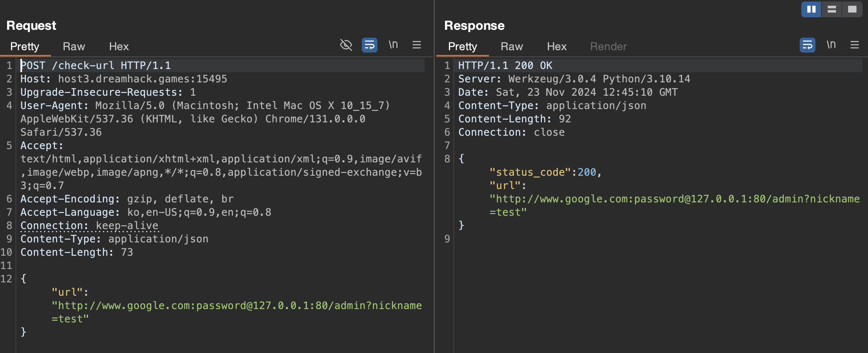
Task: Click the Accept-Language header line
Action: [146, 212]
